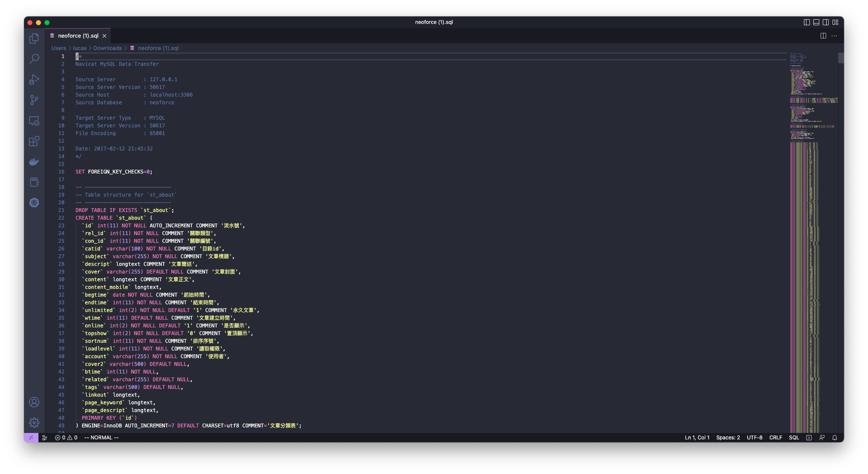Click the `page_keyword` longtext line
This screenshot has height=474, width=868.
pos(119,403)
